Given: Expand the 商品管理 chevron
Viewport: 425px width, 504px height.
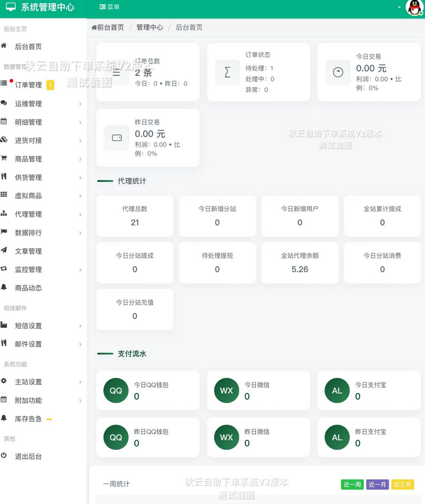Looking at the screenshot, I should click(x=80, y=159).
